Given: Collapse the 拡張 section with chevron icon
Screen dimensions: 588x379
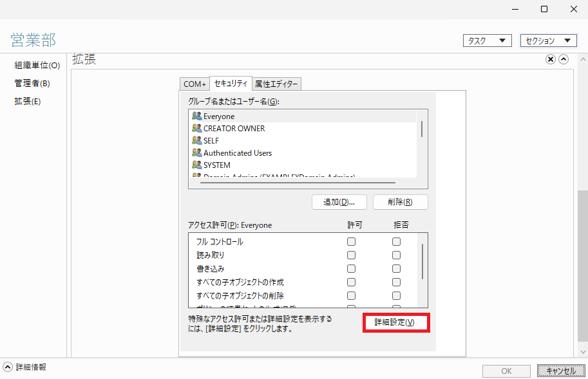Looking at the screenshot, I should tap(564, 59).
